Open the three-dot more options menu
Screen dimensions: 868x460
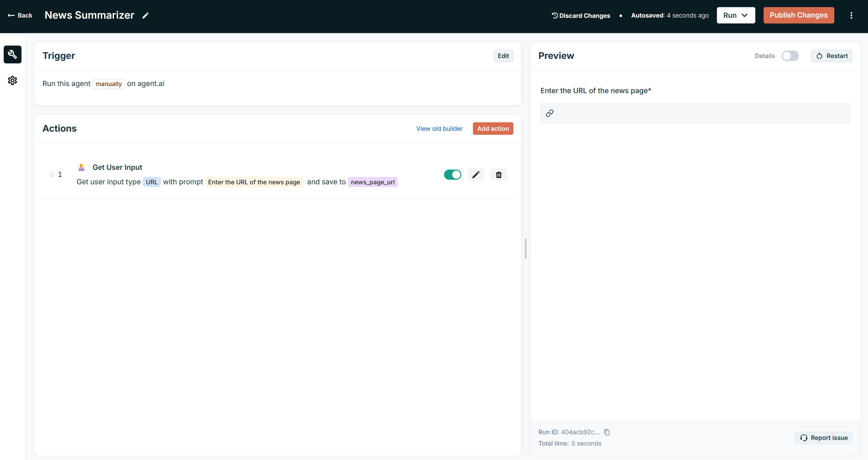coord(851,16)
